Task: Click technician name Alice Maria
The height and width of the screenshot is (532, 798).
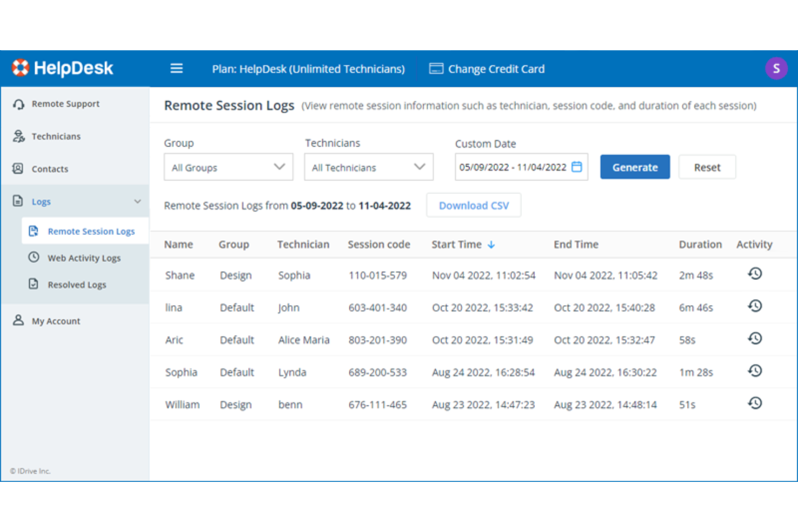Action: [x=304, y=340]
